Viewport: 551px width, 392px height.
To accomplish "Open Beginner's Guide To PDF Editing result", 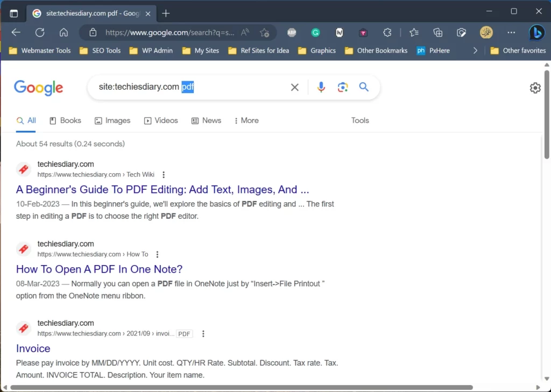I will (163, 190).
